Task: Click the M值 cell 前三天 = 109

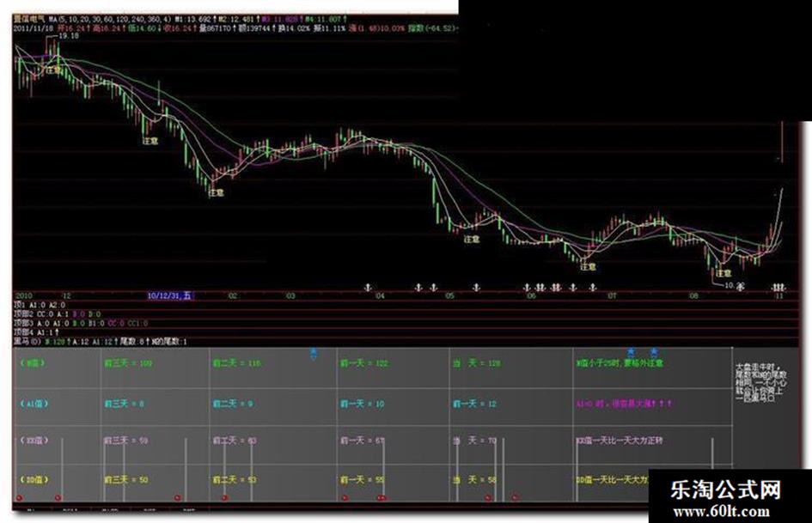Action: coord(128,363)
